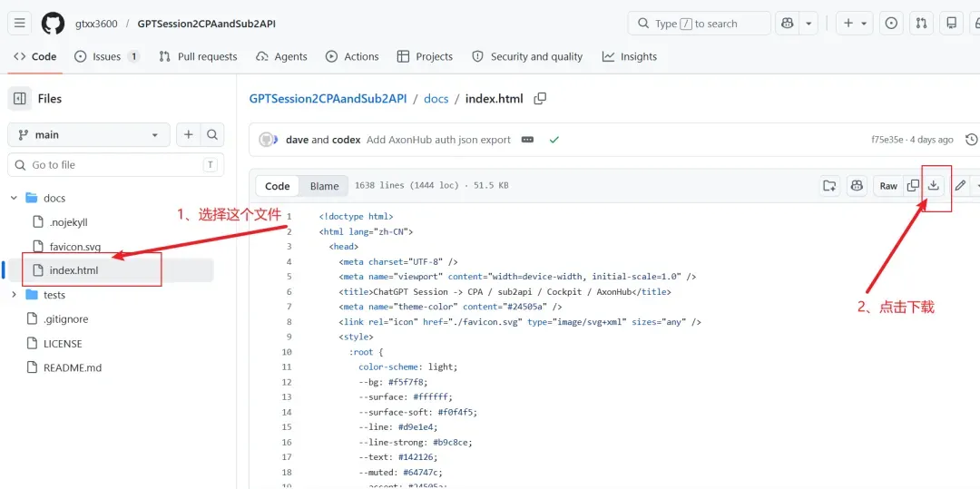980x489 pixels.
Task: Copy raw file contents icon
Action: 913,185
